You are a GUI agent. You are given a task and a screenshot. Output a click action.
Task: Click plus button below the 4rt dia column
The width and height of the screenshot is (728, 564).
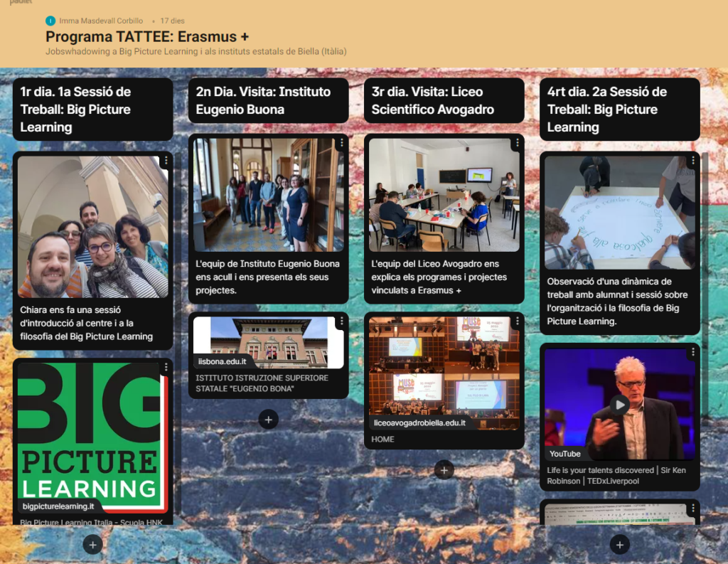[x=620, y=545]
